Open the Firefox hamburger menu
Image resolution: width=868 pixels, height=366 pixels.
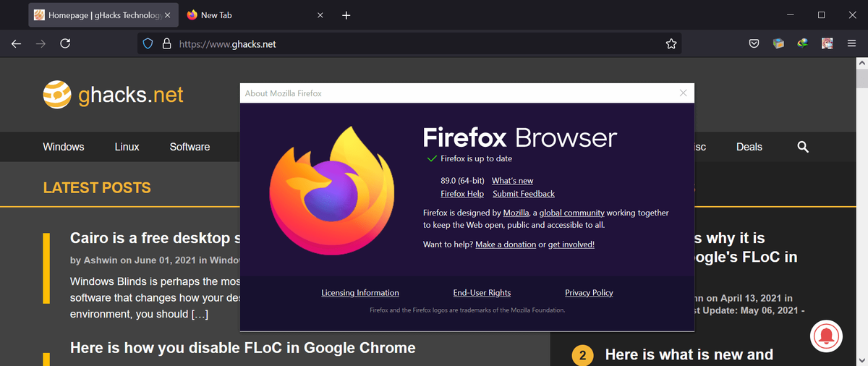click(x=851, y=44)
